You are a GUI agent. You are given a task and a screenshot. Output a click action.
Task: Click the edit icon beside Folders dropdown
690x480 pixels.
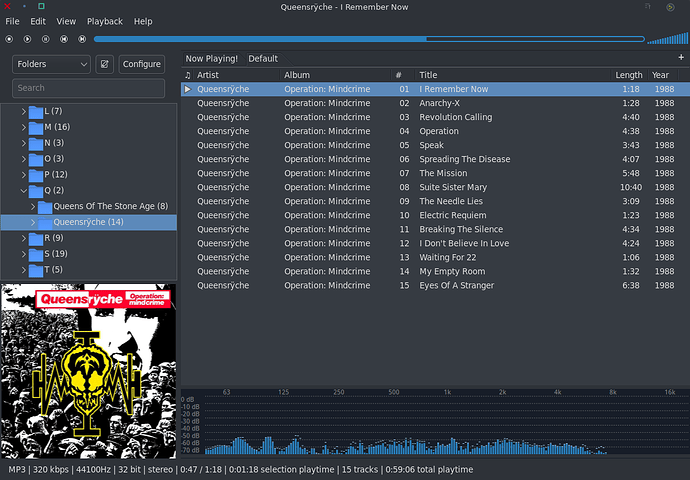click(104, 64)
